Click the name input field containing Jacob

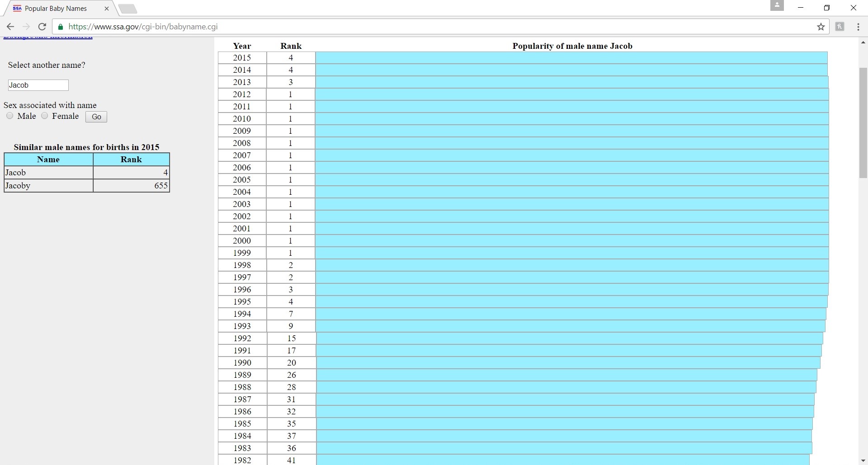point(38,85)
